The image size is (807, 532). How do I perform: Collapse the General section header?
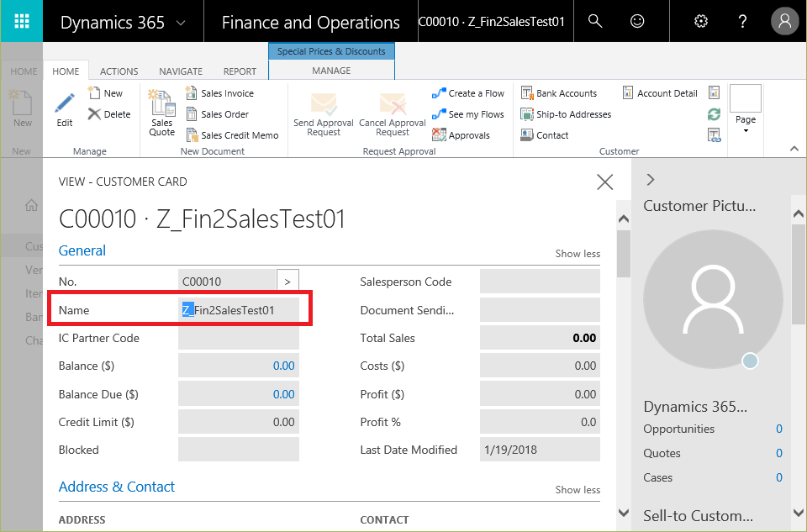point(82,250)
